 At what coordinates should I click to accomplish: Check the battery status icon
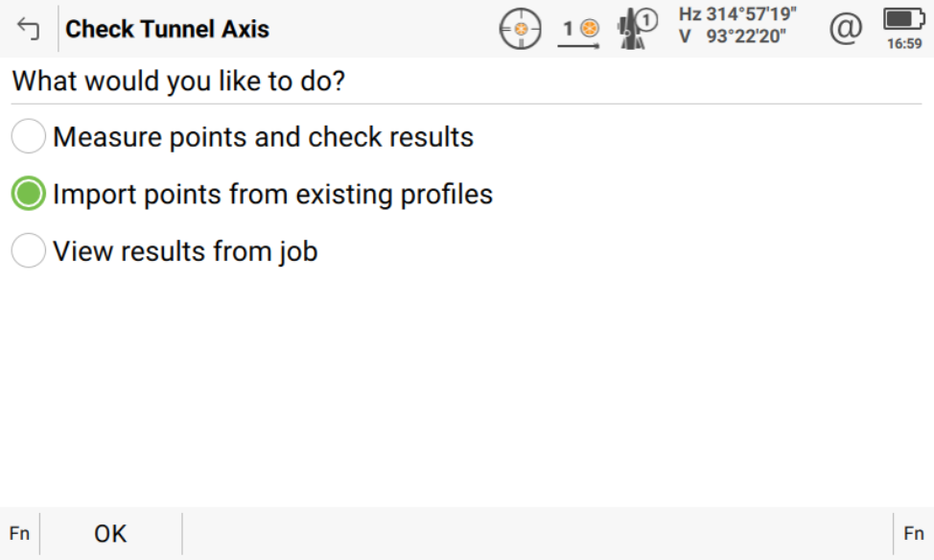tap(902, 19)
